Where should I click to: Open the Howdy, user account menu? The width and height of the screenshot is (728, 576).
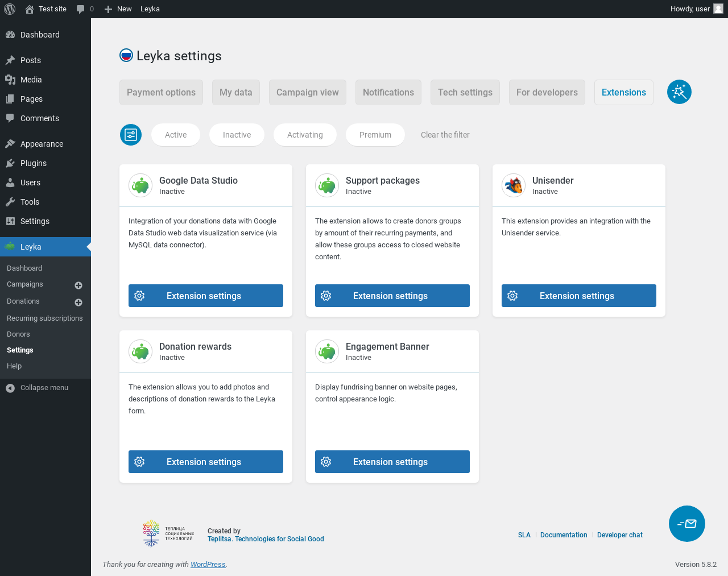[696, 9]
